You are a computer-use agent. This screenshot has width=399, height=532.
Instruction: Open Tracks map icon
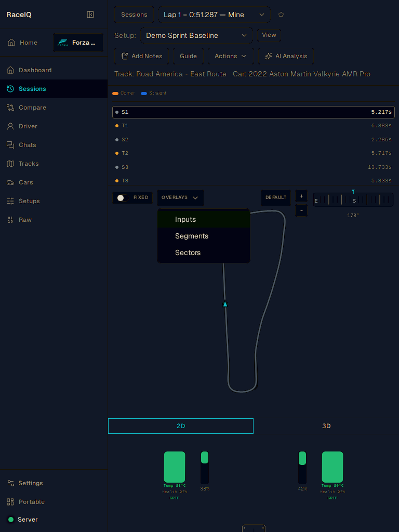click(x=10, y=164)
